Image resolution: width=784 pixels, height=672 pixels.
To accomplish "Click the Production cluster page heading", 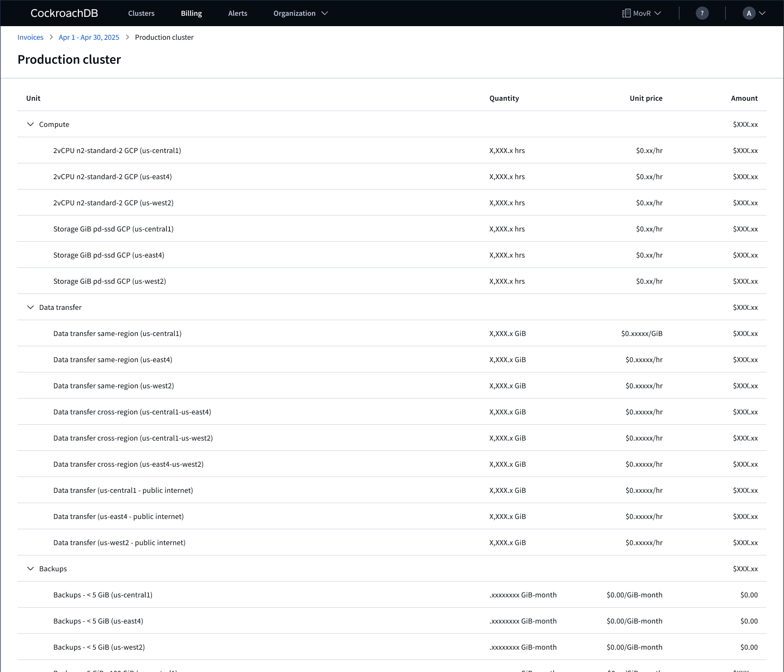I will [69, 59].
